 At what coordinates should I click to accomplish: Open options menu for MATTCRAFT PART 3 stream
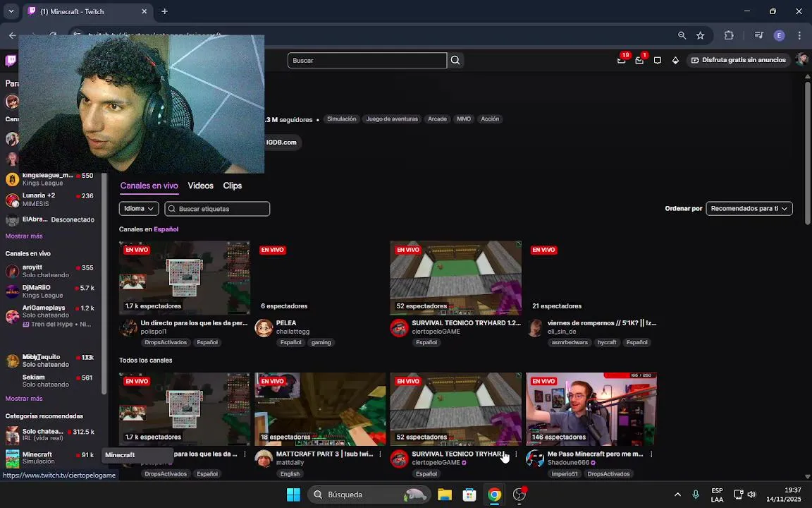pos(380,454)
